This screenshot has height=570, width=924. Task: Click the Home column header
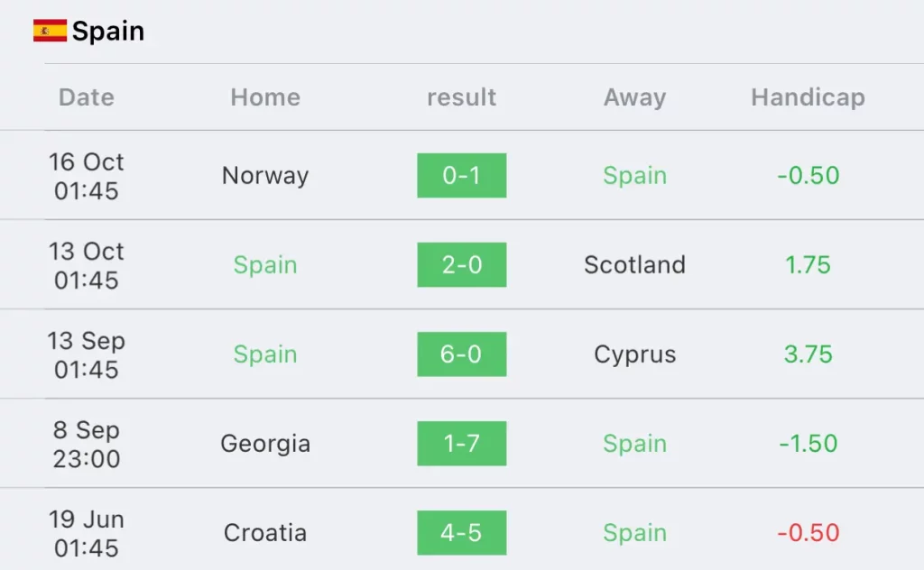coord(265,97)
